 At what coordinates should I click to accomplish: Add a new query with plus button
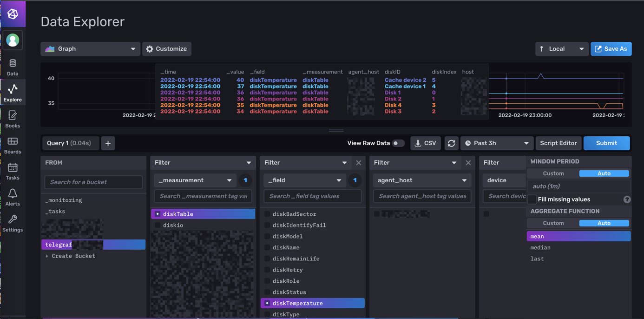tap(108, 143)
